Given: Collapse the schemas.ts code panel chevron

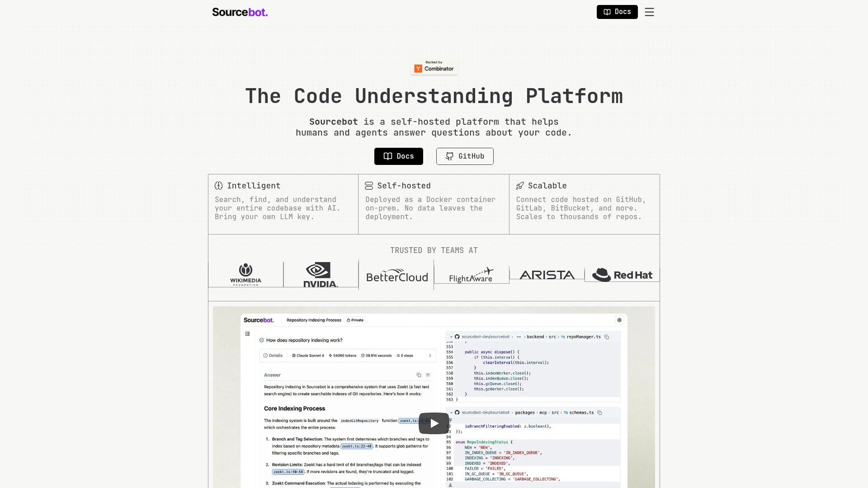Looking at the screenshot, I should click(451, 413).
